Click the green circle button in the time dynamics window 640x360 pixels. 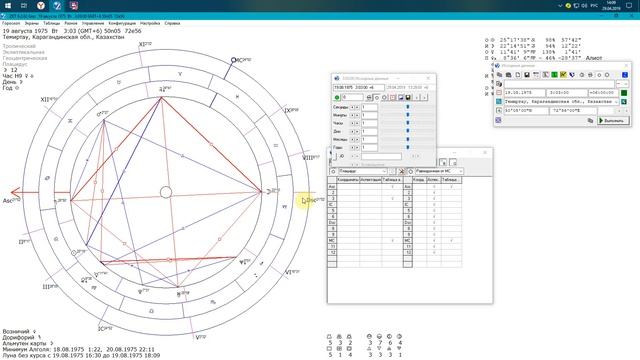click(337, 98)
